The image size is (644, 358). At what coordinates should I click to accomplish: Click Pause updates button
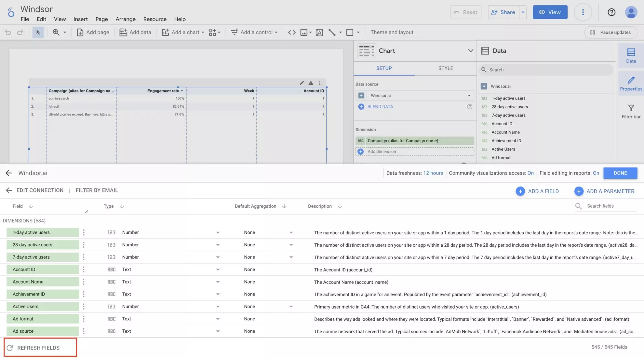click(x=611, y=32)
